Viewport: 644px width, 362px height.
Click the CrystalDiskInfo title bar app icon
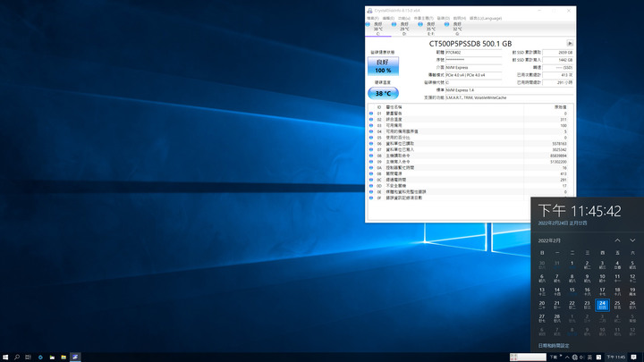click(x=369, y=11)
